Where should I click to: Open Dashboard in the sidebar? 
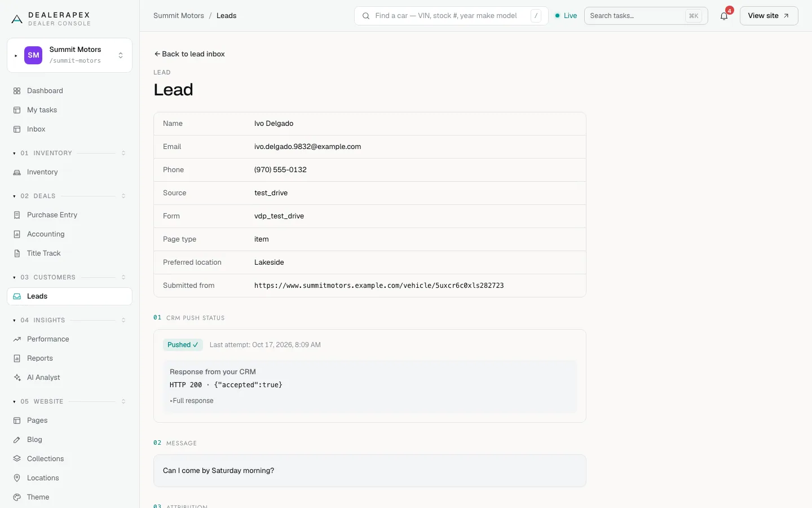tap(69, 91)
